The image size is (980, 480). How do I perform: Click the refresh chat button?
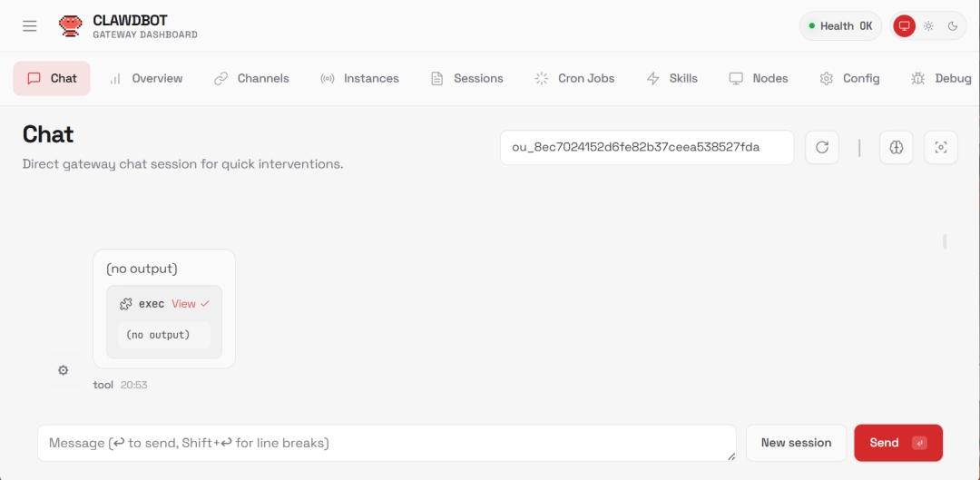pos(821,147)
